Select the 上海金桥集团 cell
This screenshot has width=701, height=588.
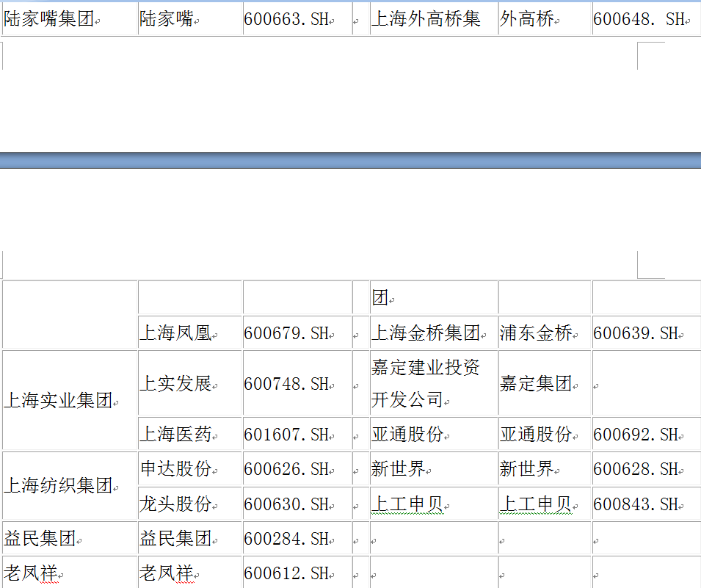[x=434, y=333]
